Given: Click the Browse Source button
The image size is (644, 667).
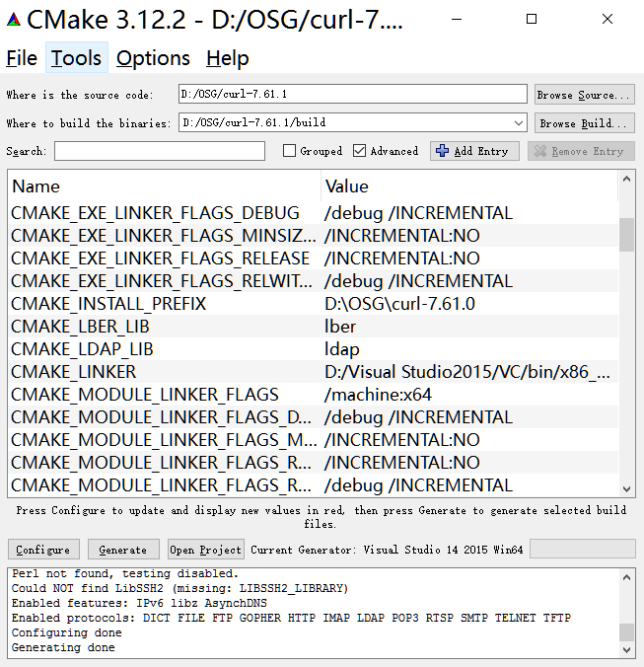Looking at the screenshot, I should (585, 95).
